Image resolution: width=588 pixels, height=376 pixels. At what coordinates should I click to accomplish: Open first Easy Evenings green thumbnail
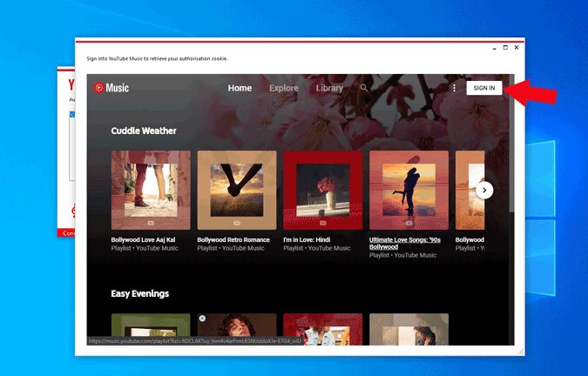pos(151,329)
